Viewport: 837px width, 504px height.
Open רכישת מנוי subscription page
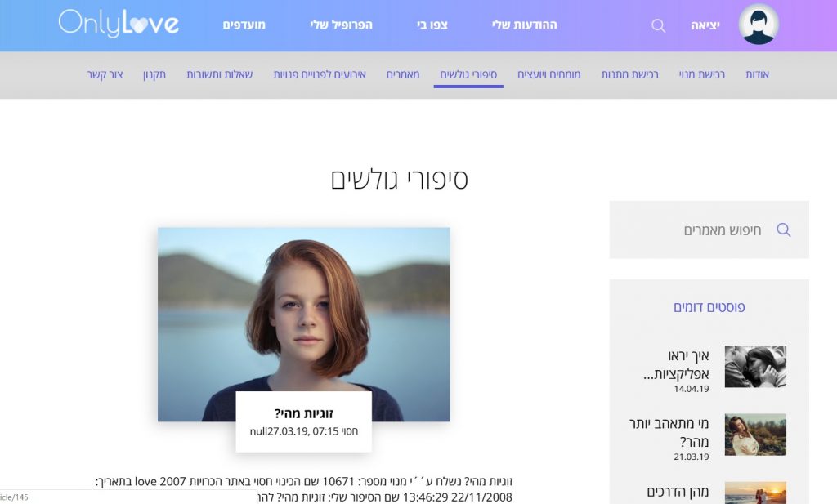[x=702, y=74]
